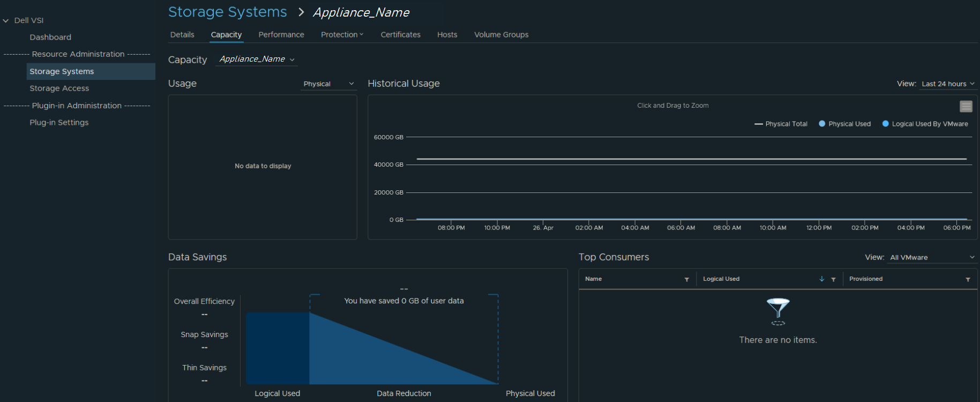Open Plug-in Settings in the sidebar
Screen dimensions: 980x402
click(59, 122)
